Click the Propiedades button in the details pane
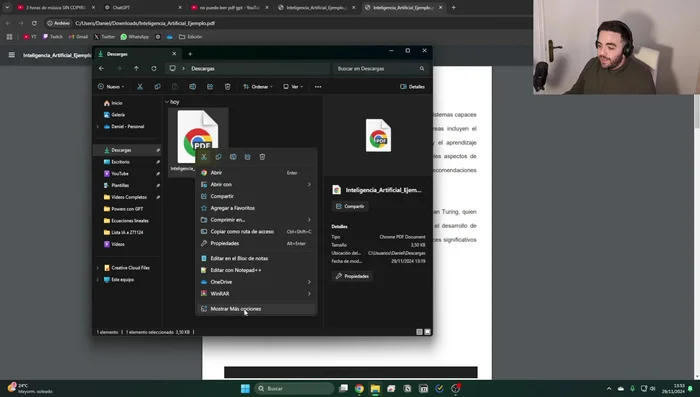700x397 pixels. coord(353,276)
